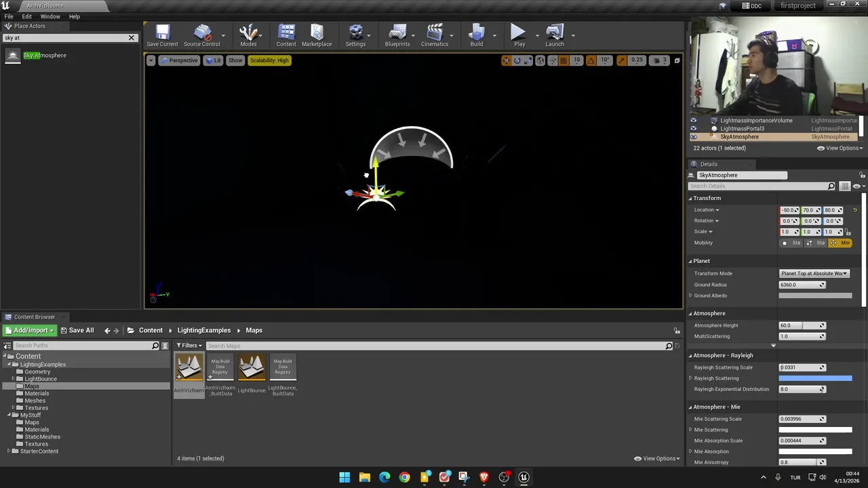Click LightingExamples in the breadcrumb path
The width and height of the screenshot is (868, 488).
204,330
